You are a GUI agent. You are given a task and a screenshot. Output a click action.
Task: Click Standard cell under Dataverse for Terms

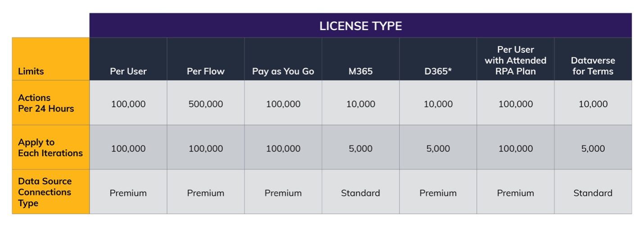pos(593,193)
